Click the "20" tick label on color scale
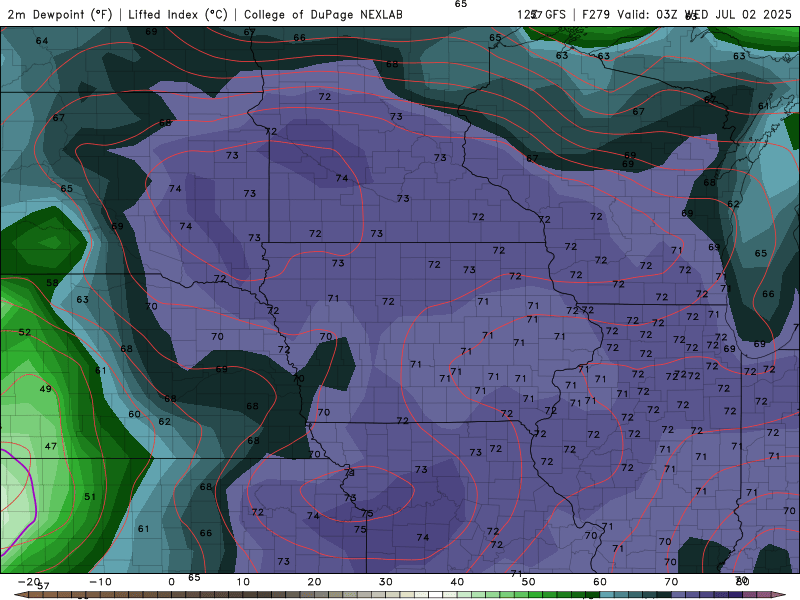800x600 pixels. pyautogui.click(x=314, y=582)
